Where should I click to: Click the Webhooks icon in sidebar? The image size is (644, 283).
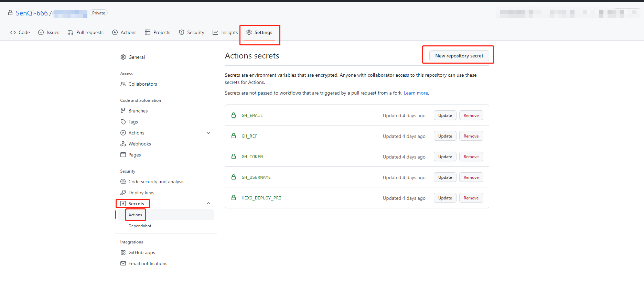pyautogui.click(x=123, y=144)
